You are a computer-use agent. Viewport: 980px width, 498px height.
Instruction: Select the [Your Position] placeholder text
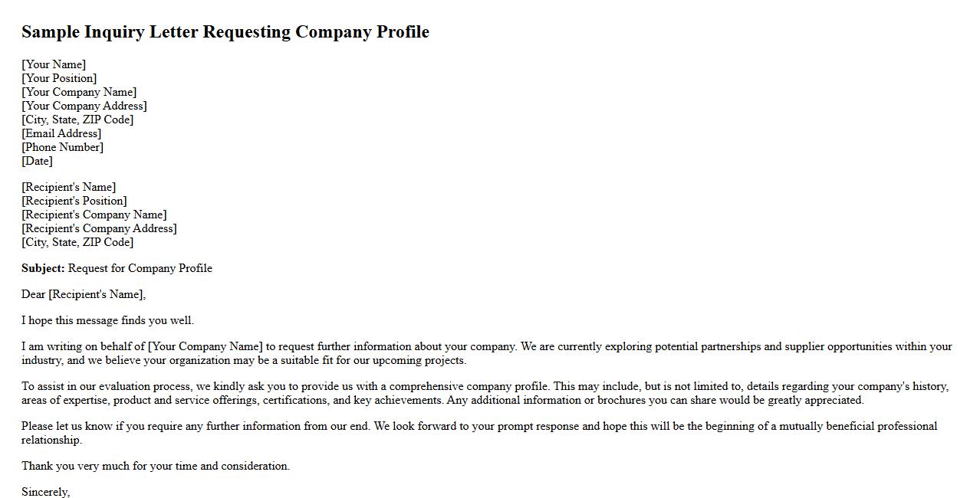[59, 78]
